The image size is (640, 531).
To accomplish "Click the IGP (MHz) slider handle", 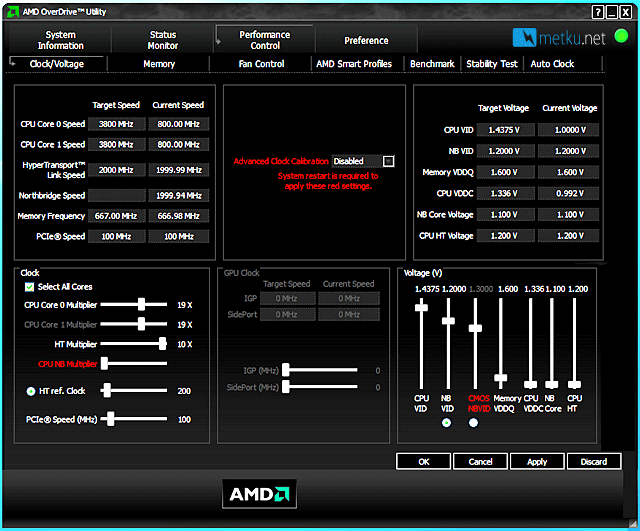I will 286,370.
